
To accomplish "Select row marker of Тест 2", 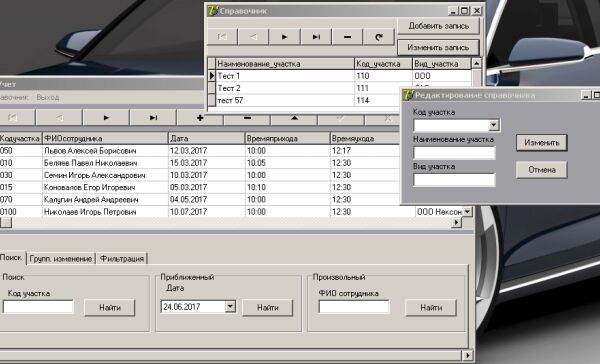I will (x=212, y=88).
